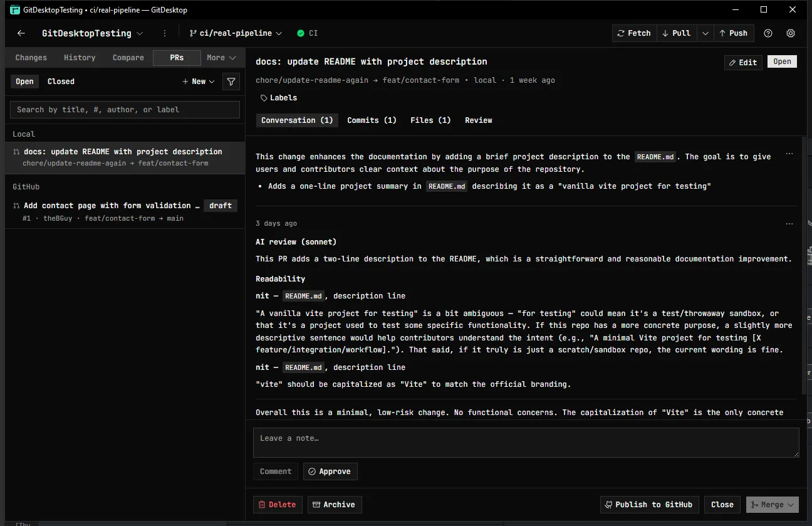The image size is (812, 526).
Task: Open the More tabs dropdown
Action: pyautogui.click(x=221, y=58)
